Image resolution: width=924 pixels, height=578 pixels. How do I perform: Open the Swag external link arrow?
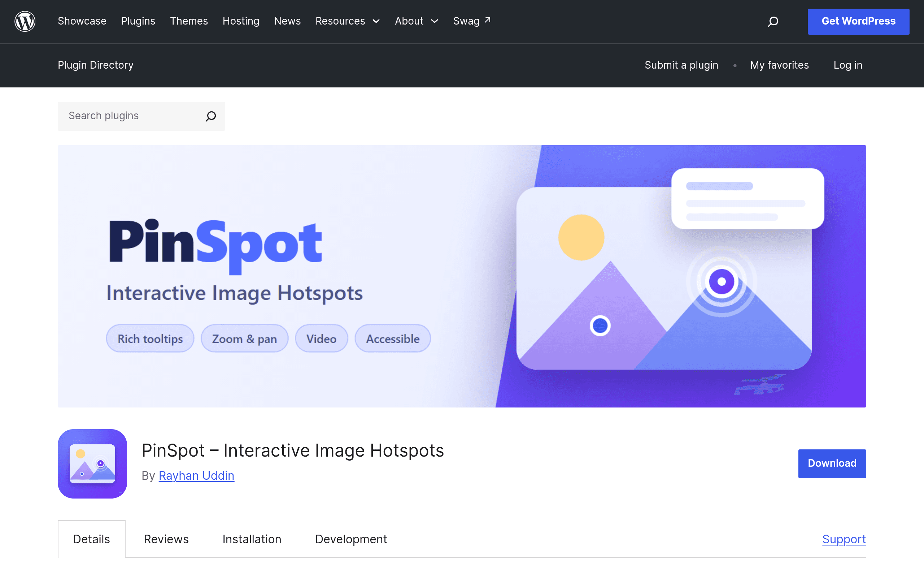(488, 20)
